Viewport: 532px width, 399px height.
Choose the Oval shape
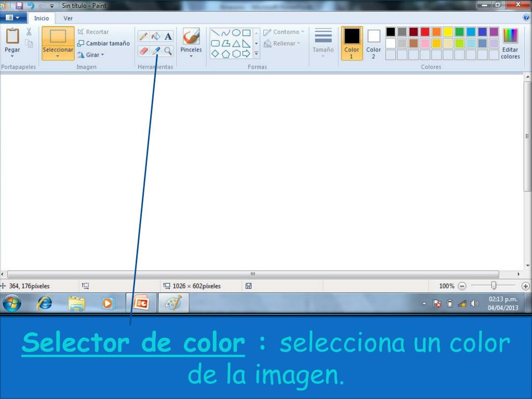[x=236, y=33]
